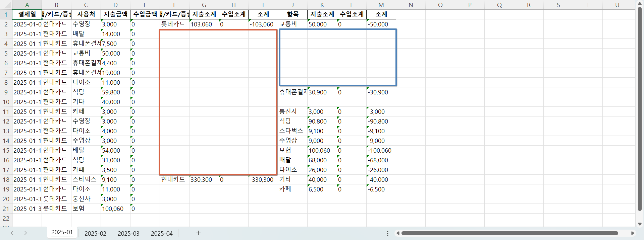Click vertical scrollbar up arrow
The height and width of the screenshot is (240, 644).
(640, 3)
